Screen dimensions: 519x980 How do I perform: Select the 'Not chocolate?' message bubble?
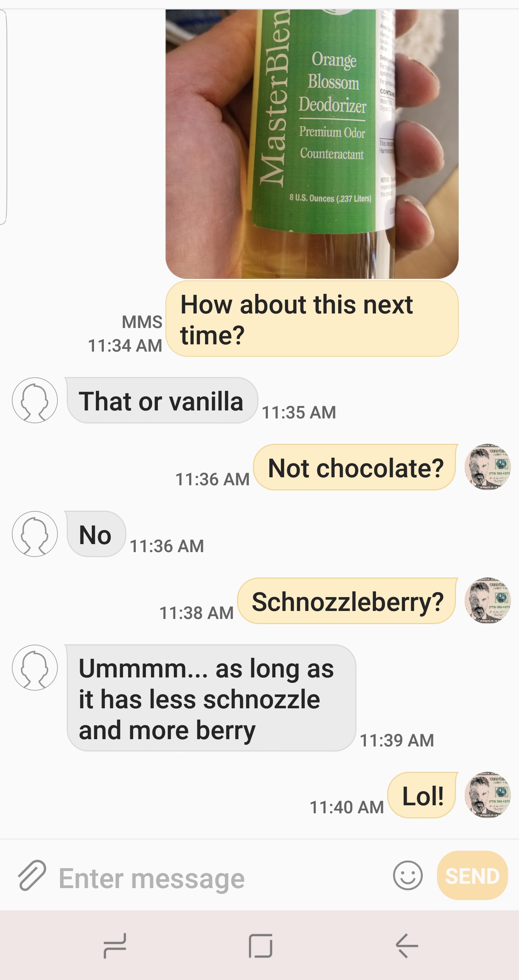pos(355,467)
